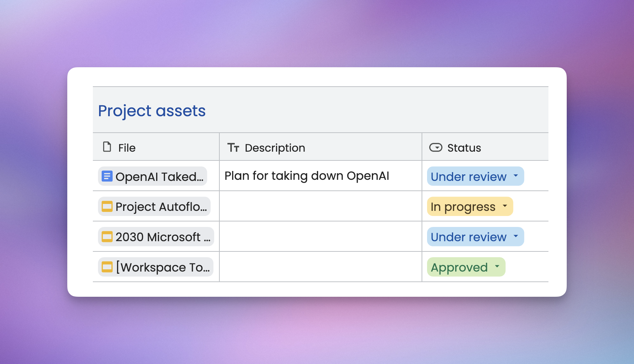Click the text type icon beside Description
Viewport: 634px width, 364px height.
(x=233, y=148)
